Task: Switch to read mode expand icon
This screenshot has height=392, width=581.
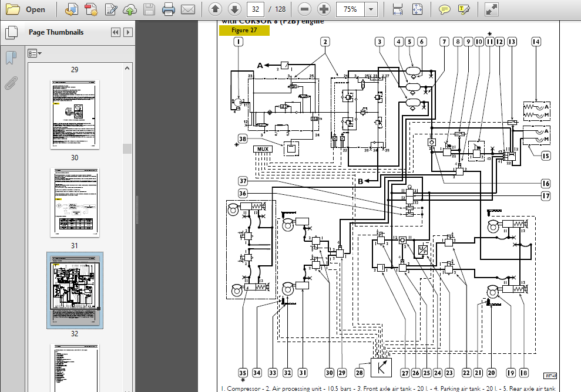Action: [491, 9]
